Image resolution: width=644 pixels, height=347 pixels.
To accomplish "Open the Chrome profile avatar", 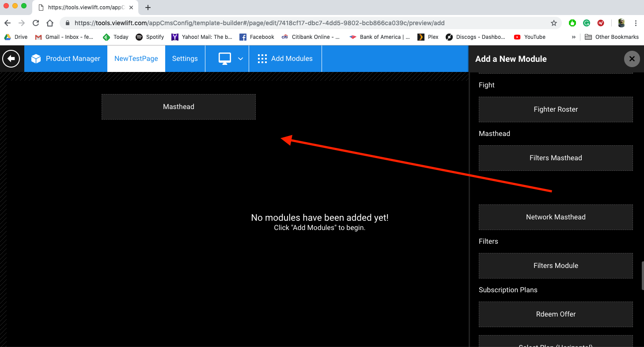I will (621, 23).
